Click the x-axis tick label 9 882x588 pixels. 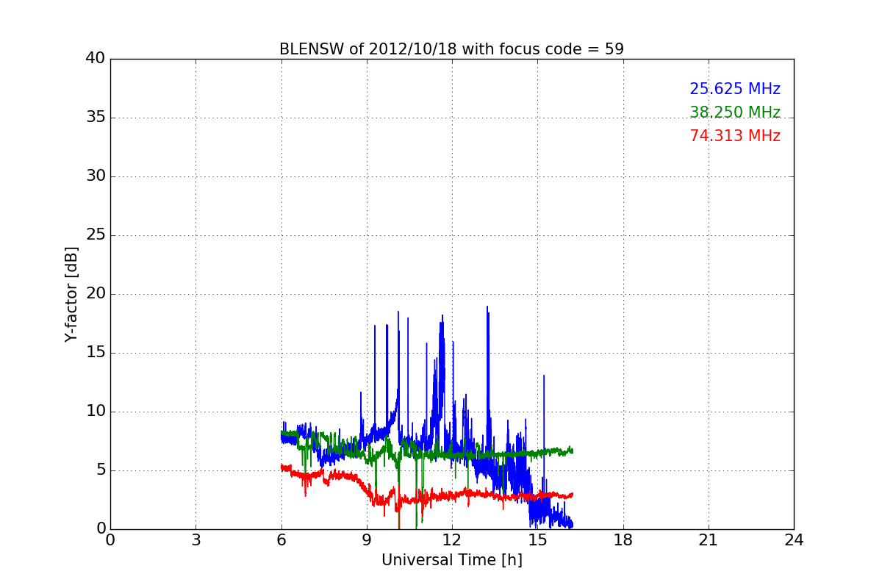367,540
